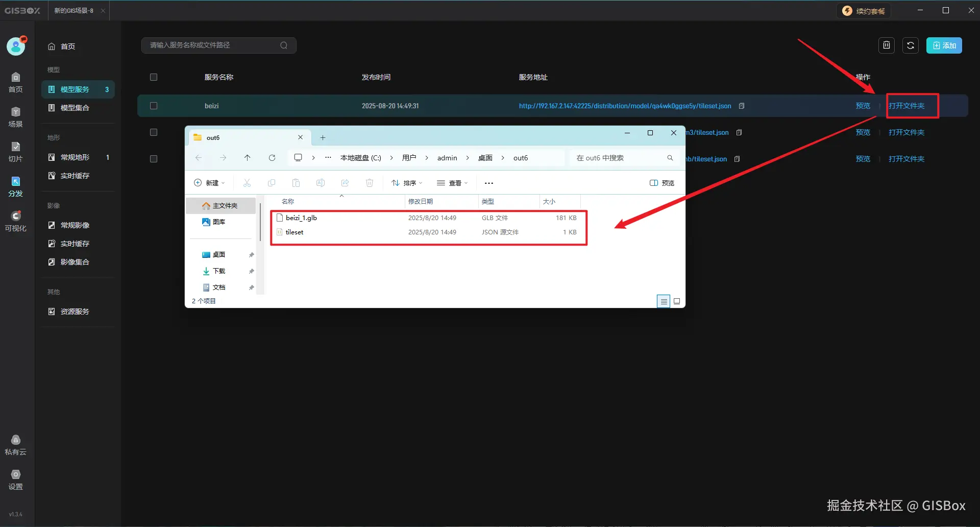This screenshot has height=527, width=980.
Task: Refresh the out6 Explorer folder
Action: (272, 158)
